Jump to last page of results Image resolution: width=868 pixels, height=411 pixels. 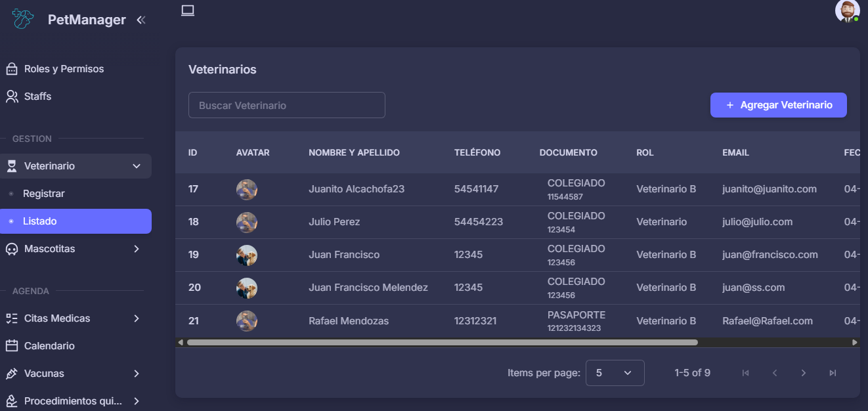(x=833, y=373)
